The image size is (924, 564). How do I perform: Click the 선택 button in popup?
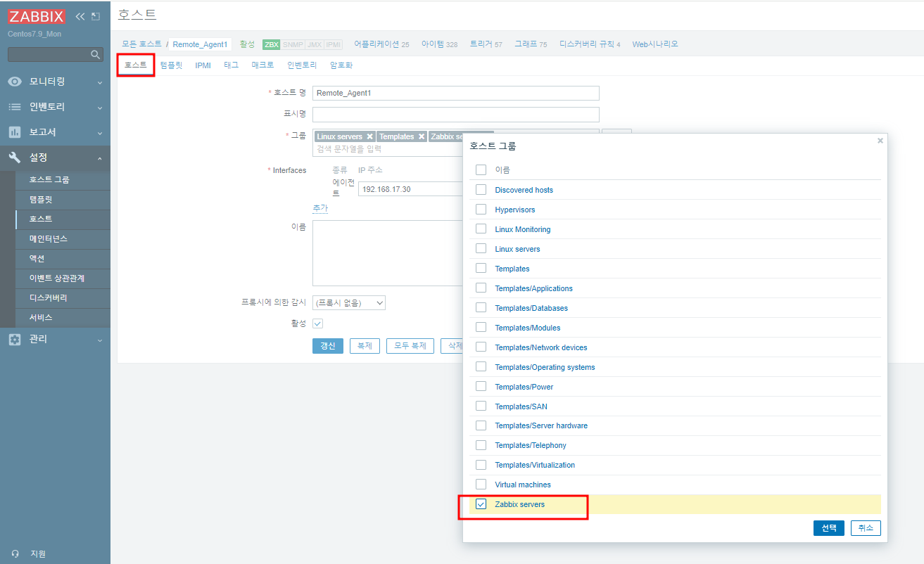(x=828, y=528)
